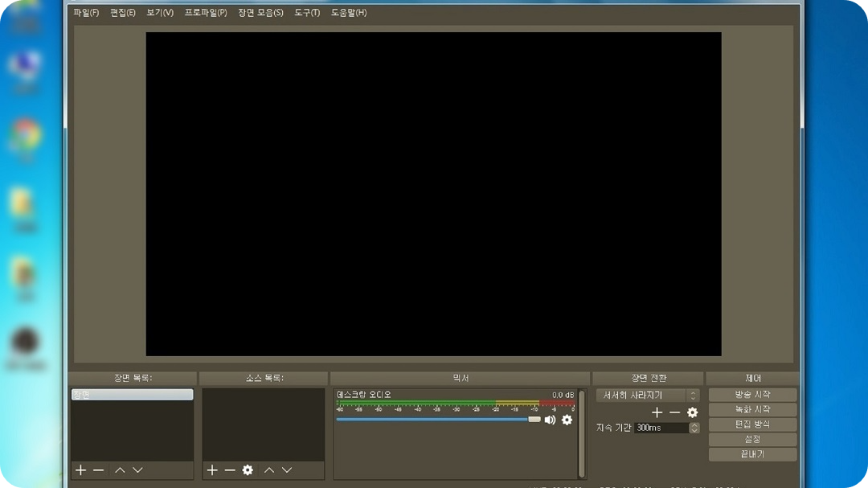The height and width of the screenshot is (488, 868).
Task: Open 설정 from the controls panel
Action: pos(752,439)
